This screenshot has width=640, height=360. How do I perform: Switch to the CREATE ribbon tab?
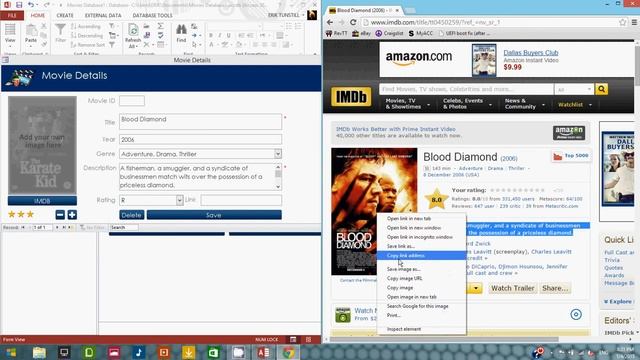click(x=65, y=16)
